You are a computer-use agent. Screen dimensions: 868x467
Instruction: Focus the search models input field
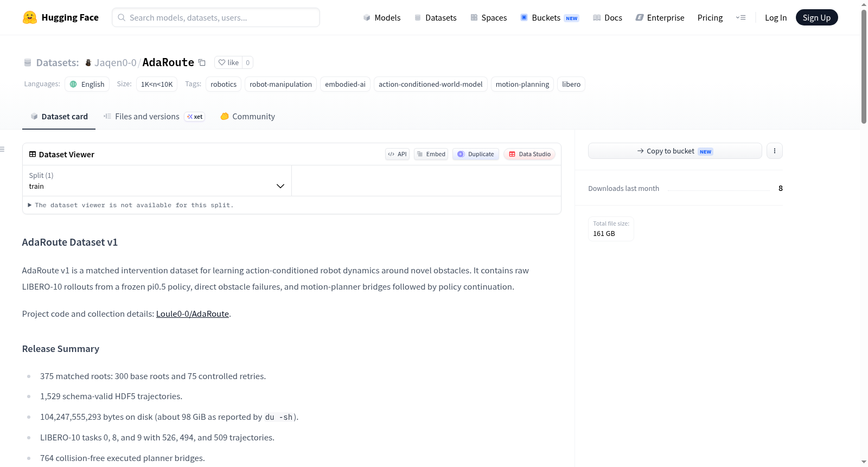216,17
